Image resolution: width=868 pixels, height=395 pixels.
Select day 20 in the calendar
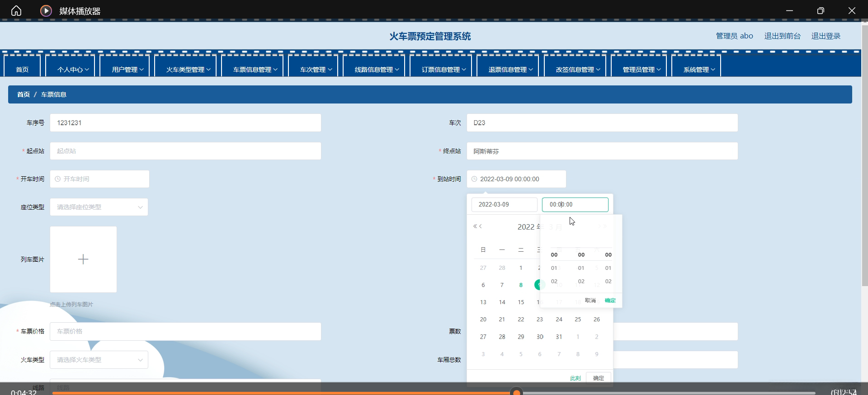483,319
